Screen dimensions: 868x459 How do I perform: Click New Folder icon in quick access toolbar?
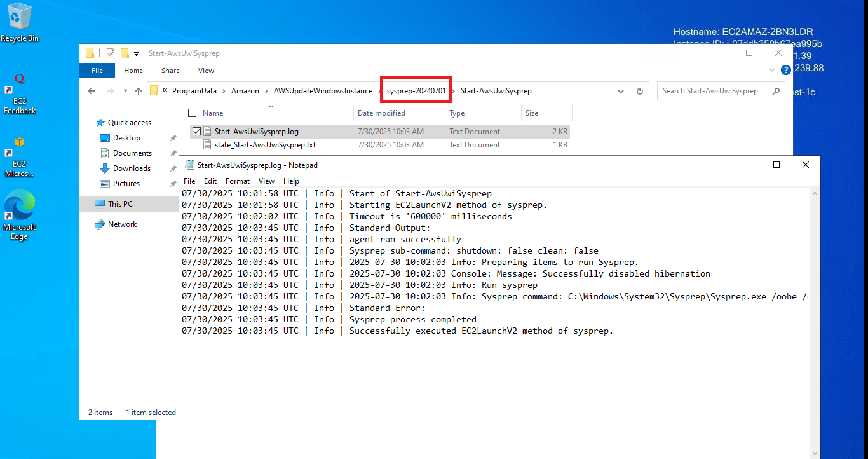(125, 53)
